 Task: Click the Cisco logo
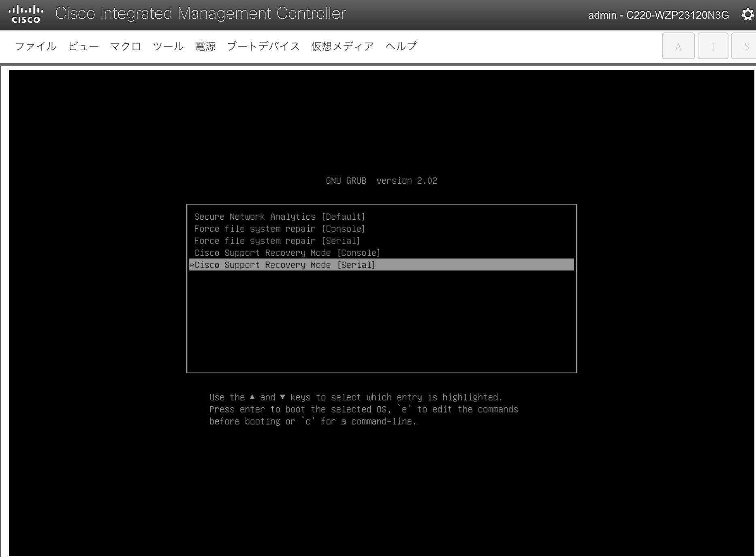[26, 14]
